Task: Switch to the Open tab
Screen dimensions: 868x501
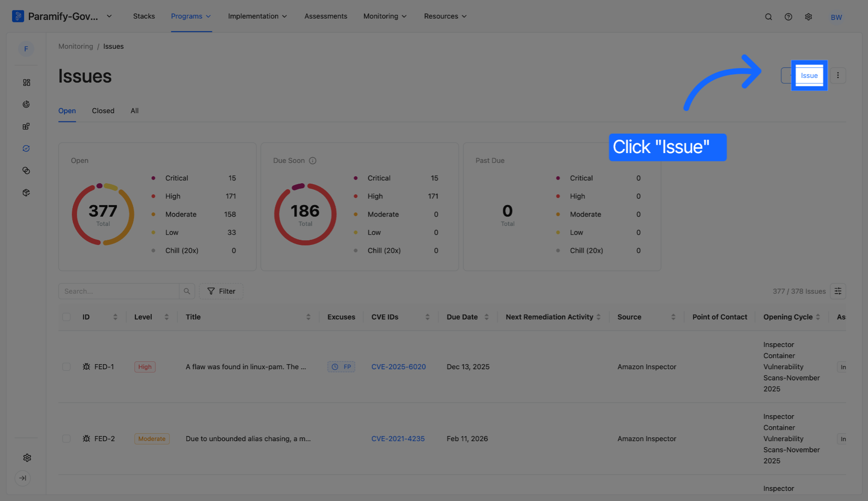Action: (x=67, y=111)
